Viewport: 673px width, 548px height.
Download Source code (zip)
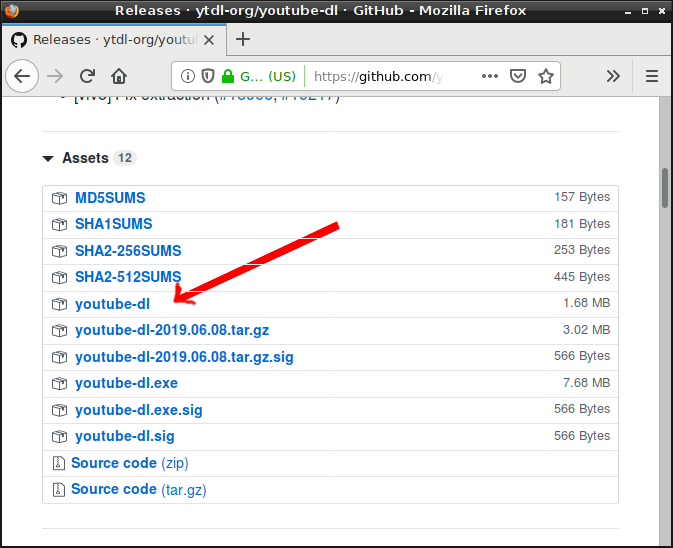[x=130, y=463]
